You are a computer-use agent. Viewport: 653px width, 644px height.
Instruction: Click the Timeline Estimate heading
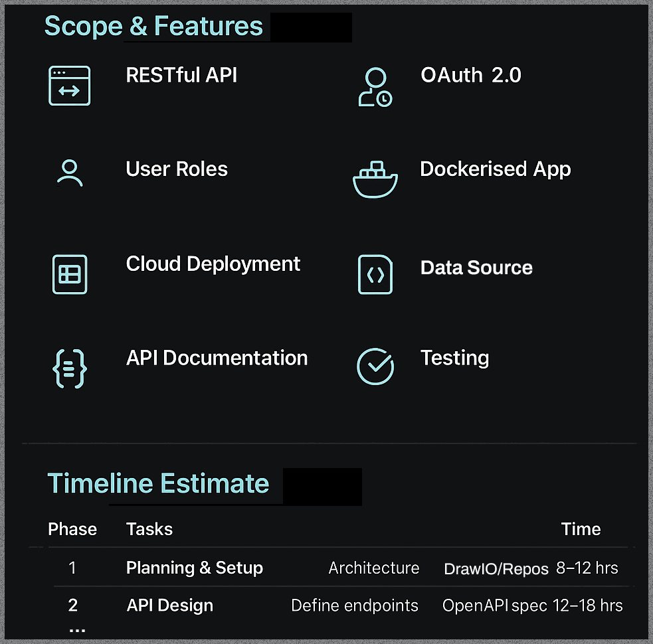[158, 483]
